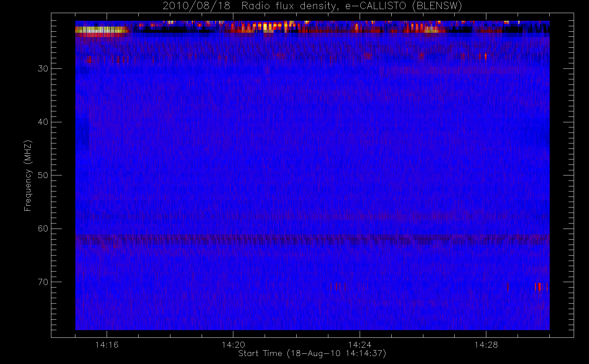This screenshot has height=364, width=589.
Task: Click the plot title 'Radio flux density, e-CALLISTO (BLENSW)'
Action: (x=352, y=6)
